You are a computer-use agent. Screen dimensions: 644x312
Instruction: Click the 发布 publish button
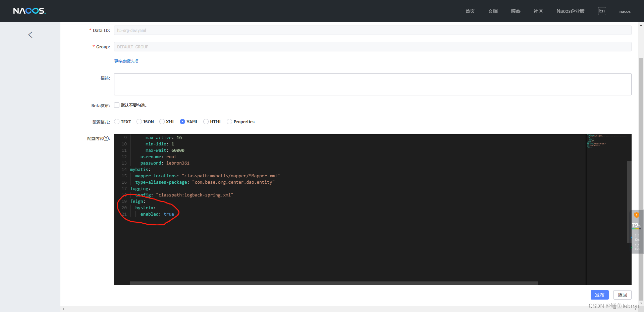(599, 295)
